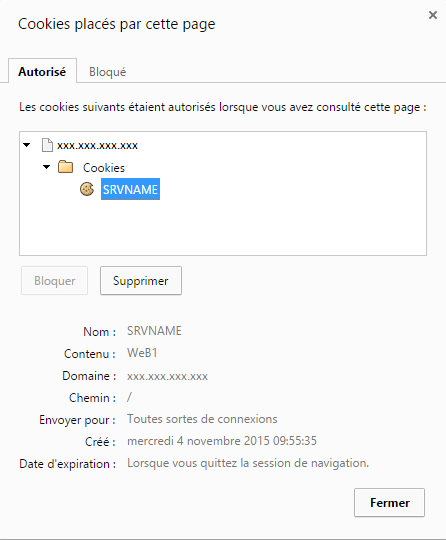Image resolution: width=446 pixels, height=540 pixels.
Task: Select the Autorisé tab
Action: tap(42, 71)
